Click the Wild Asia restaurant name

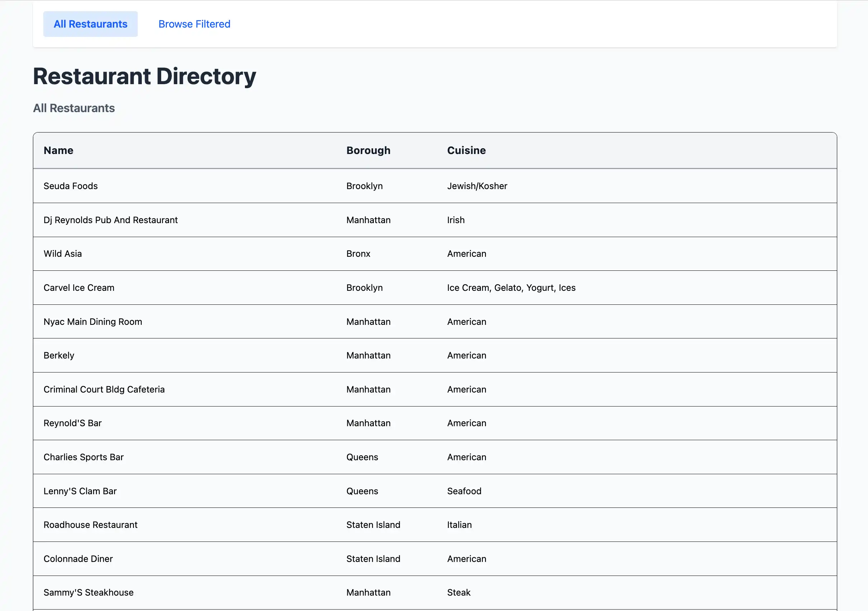point(62,253)
